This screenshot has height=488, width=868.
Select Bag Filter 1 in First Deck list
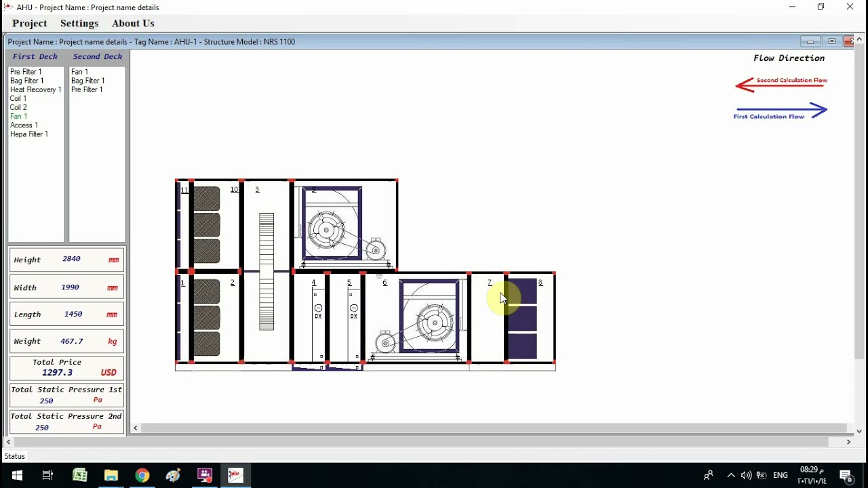coord(27,81)
